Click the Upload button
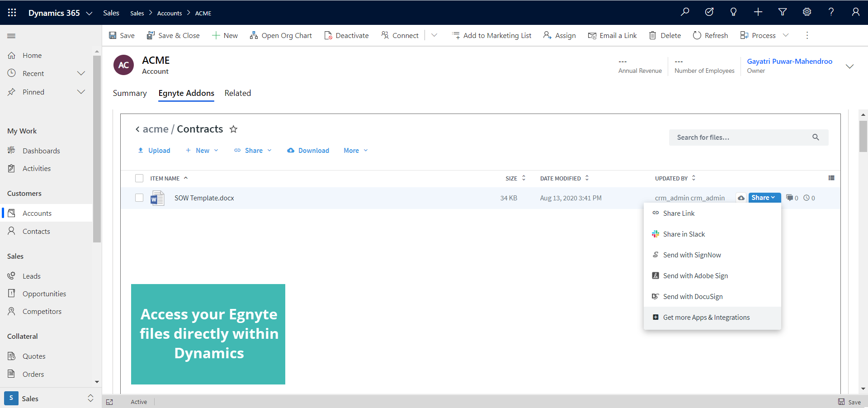Viewport: 868px width, 408px height. click(154, 151)
